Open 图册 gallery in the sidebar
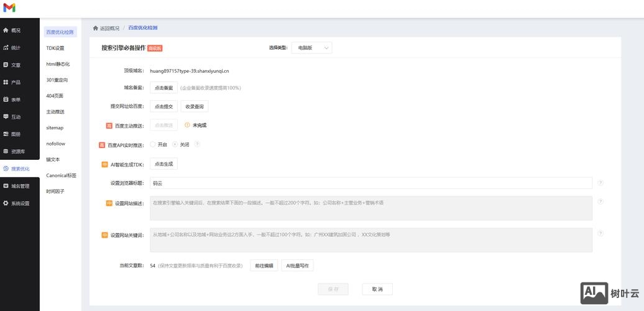Viewport: 644px width, 311px height. pos(16,134)
